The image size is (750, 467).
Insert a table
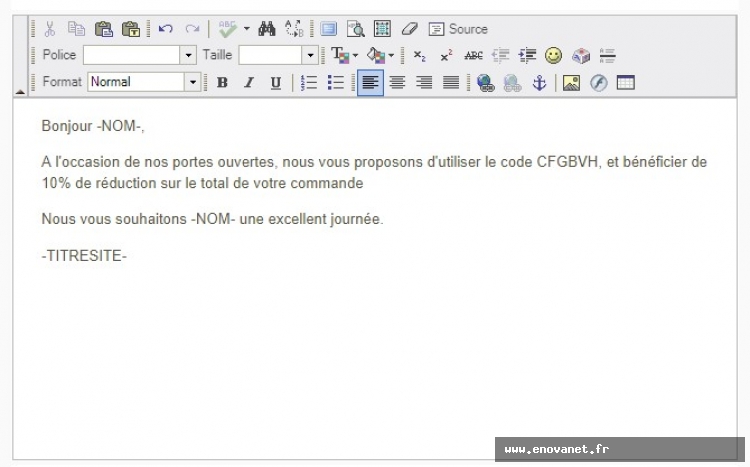pos(626,83)
